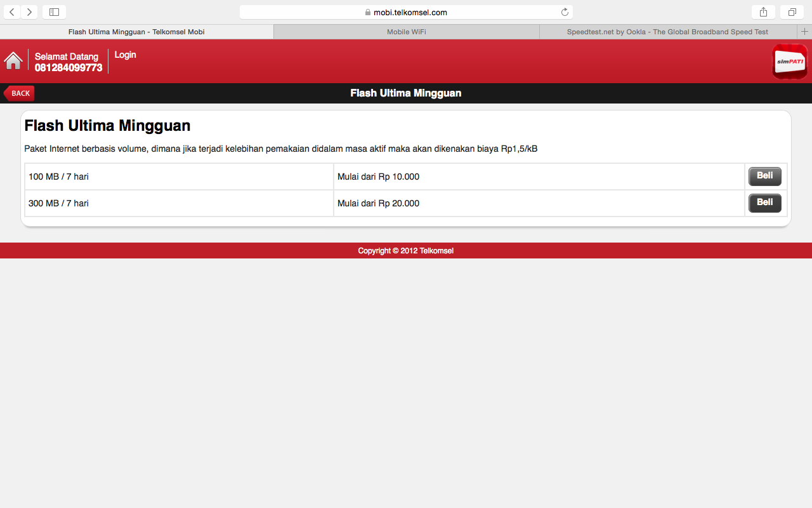Switch to Flash Ultima Mingguan tab
Viewport: 812px width, 508px height.
click(136, 32)
